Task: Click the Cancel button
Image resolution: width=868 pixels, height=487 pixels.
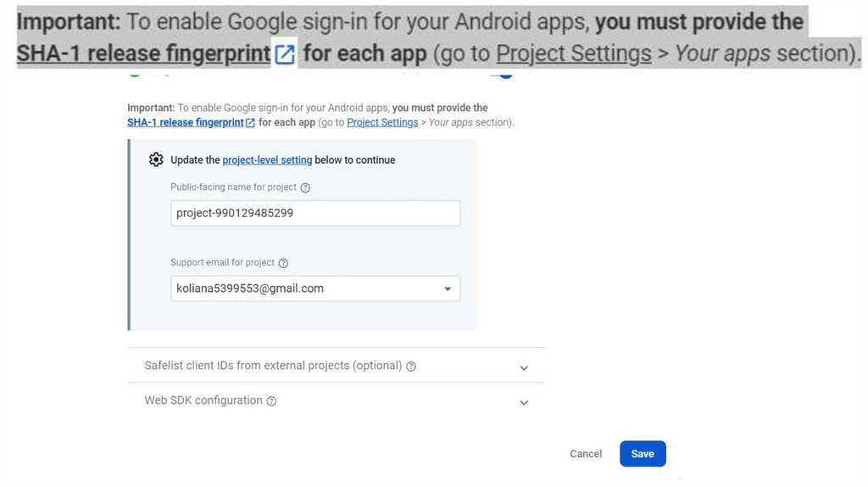Action: (x=586, y=454)
